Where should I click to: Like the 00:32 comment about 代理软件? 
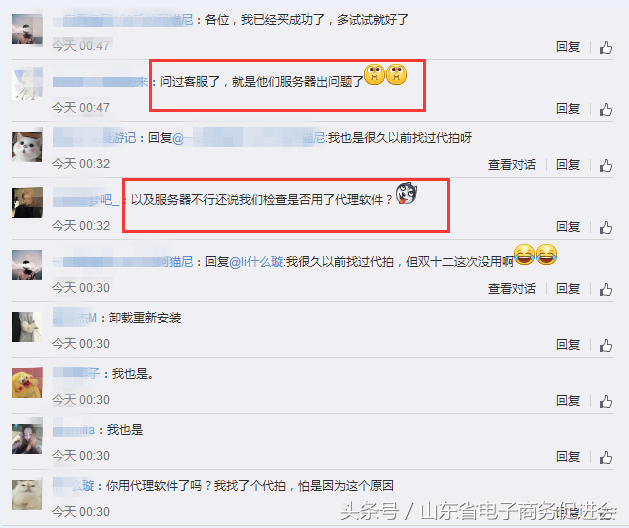pos(606,227)
